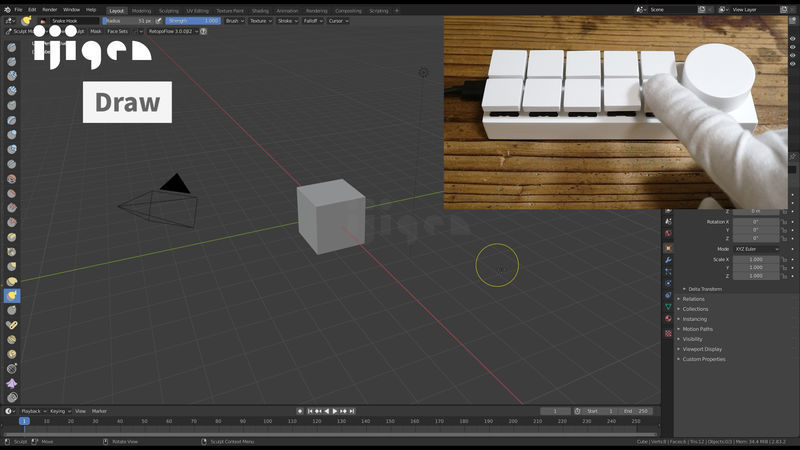Select the Nudge sculpt brush
The image size is (800, 450).
point(12,340)
